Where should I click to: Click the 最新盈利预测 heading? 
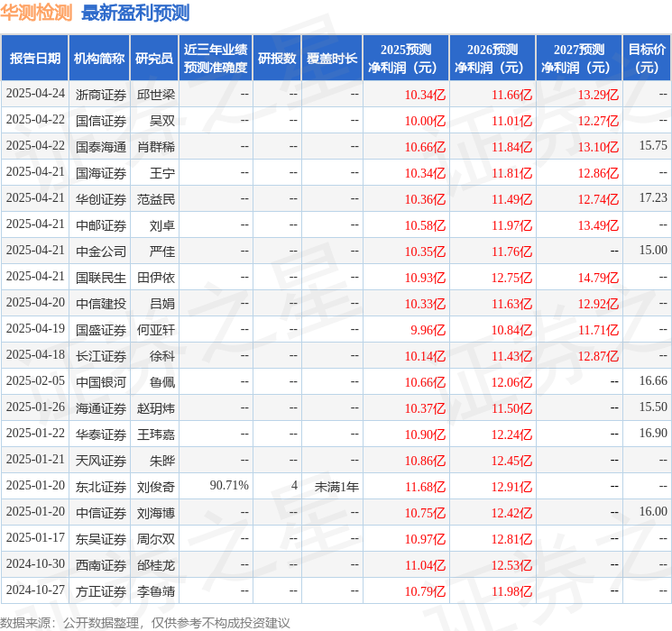coord(135,13)
